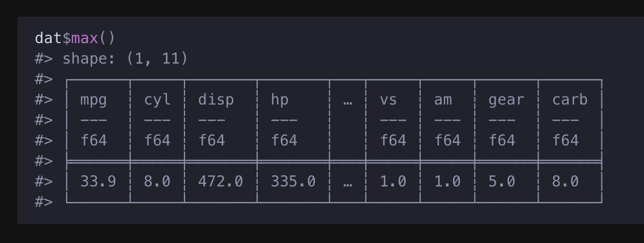Select the gear column header
This screenshot has height=243, width=644.
pyautogui.click(x=506, y=100)
